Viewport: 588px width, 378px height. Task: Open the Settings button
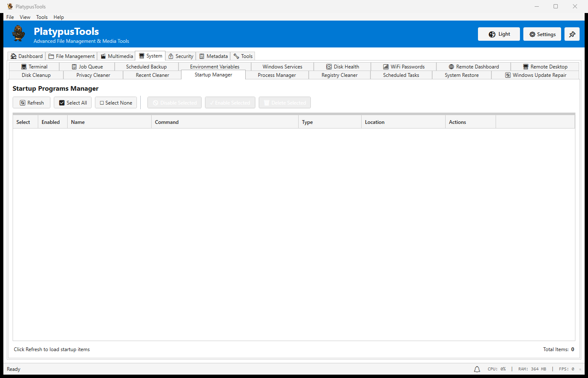click(x=542, y=34)
